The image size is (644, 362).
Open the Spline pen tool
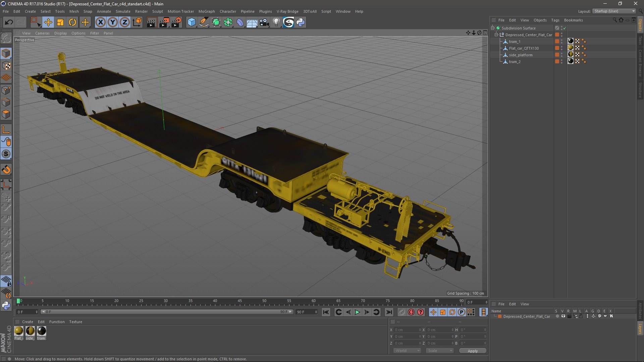pyautogui.click(x=204, y=22)
